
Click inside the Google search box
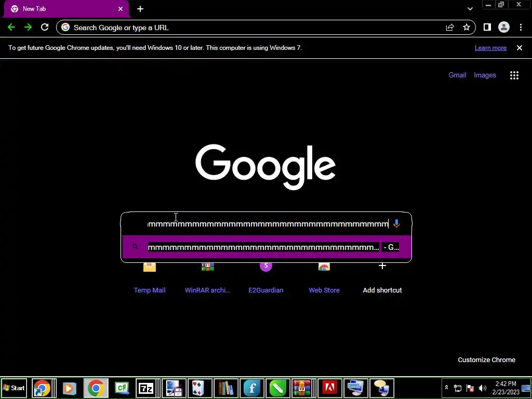(x=267, y=224)
